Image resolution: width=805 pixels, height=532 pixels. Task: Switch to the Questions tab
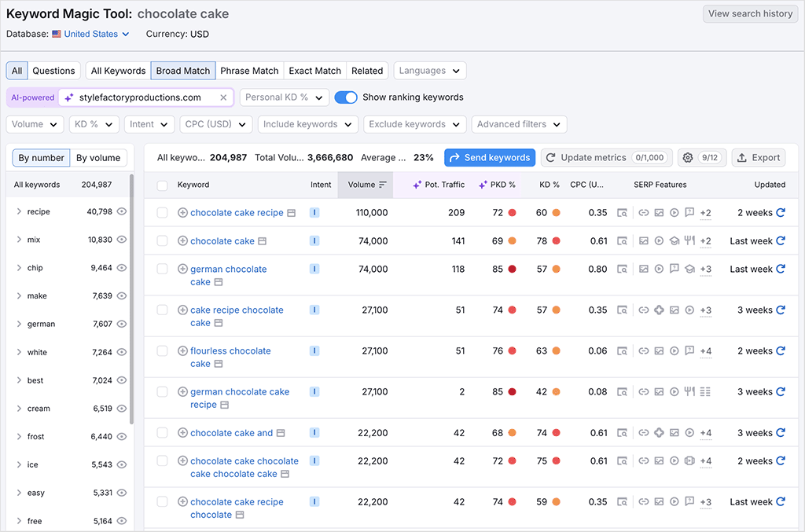tap(53, 71)
